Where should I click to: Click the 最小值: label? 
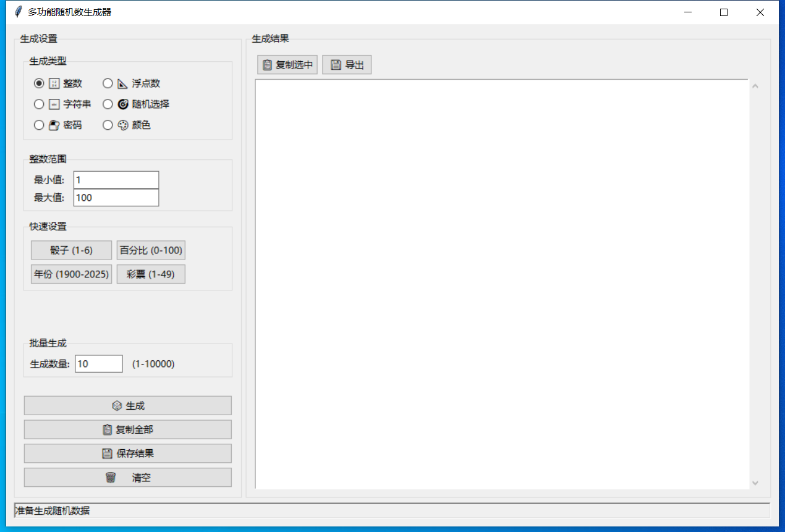[x=49, y=180]
